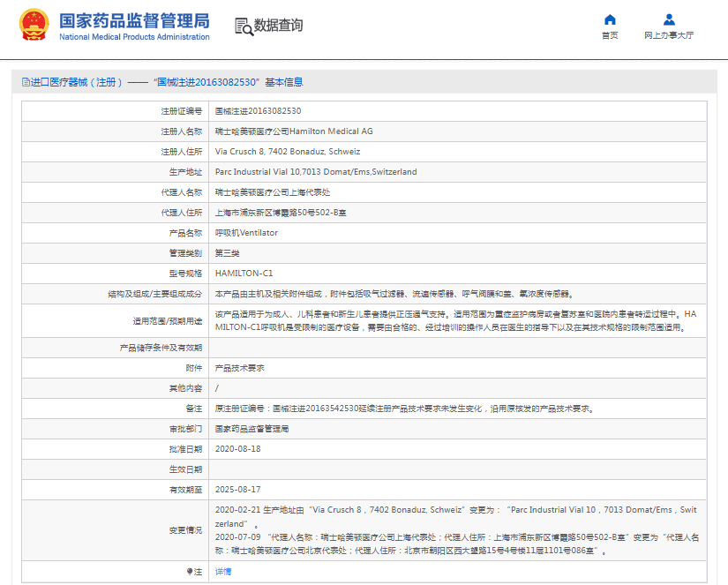Click the 适用范围/预期用途 label
728x585 pixels.
tap(168, 321)
